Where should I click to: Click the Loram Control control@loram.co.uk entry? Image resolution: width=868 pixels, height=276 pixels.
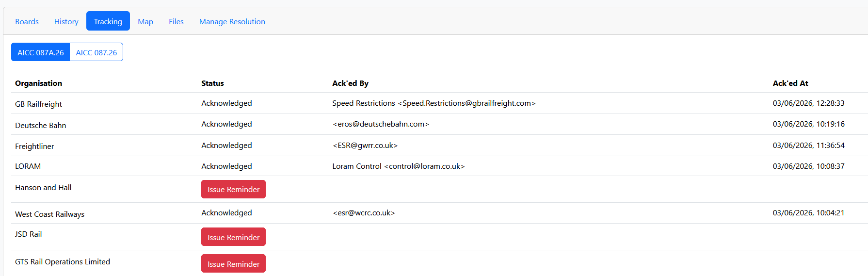click(398, 166)
